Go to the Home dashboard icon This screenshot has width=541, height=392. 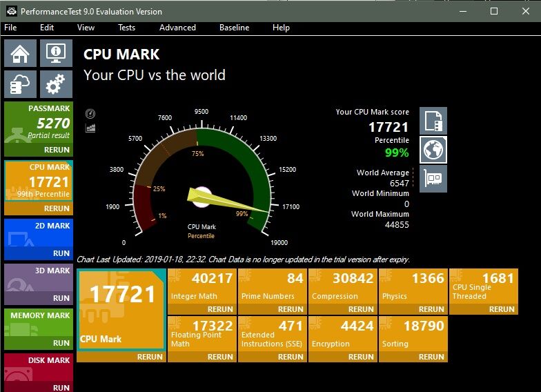tap(21, 53)
